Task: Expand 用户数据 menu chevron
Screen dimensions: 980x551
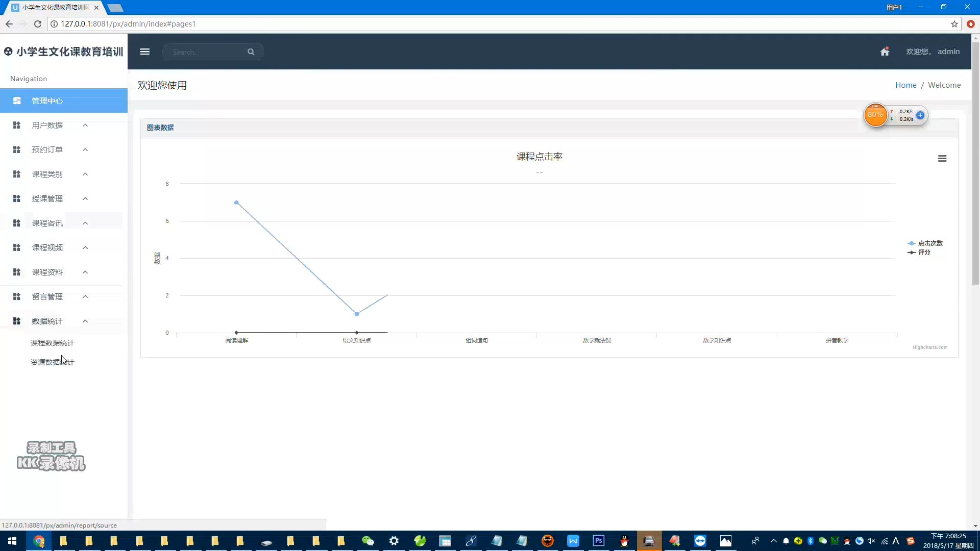Action: click(85, 125)
